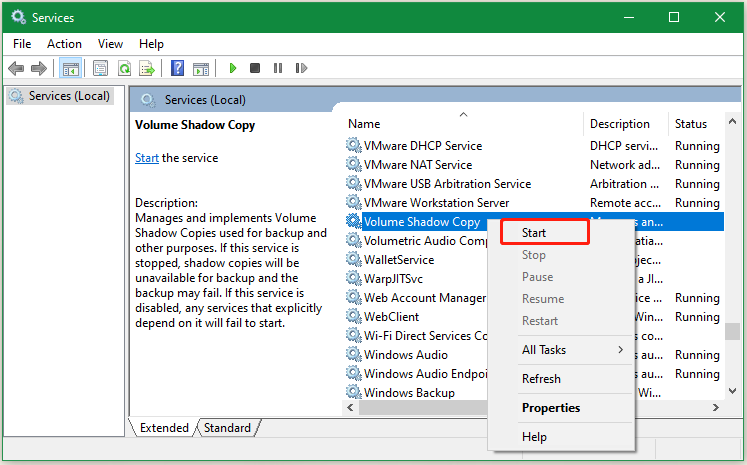Image resolution: width=747 pixels, height=465 pixels.
Task: Click the vertical scrollbar thumb
Action: [x=733, y=332]
